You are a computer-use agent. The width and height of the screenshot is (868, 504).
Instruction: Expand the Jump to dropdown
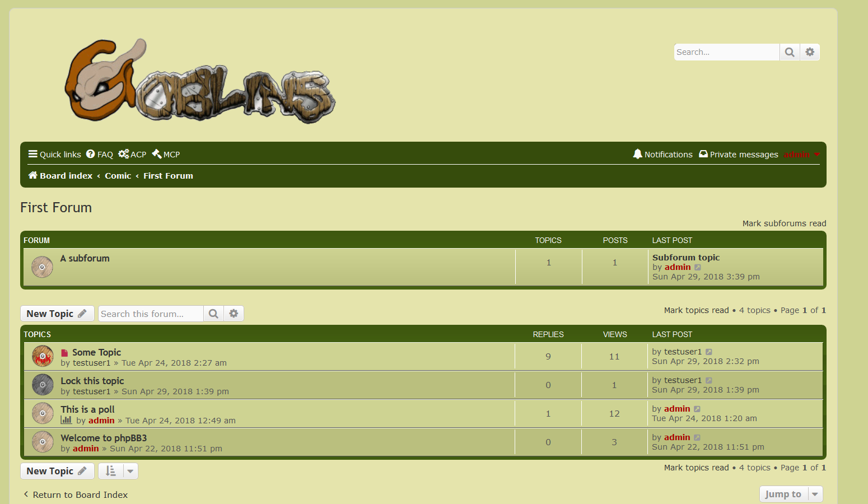point(791,494)
